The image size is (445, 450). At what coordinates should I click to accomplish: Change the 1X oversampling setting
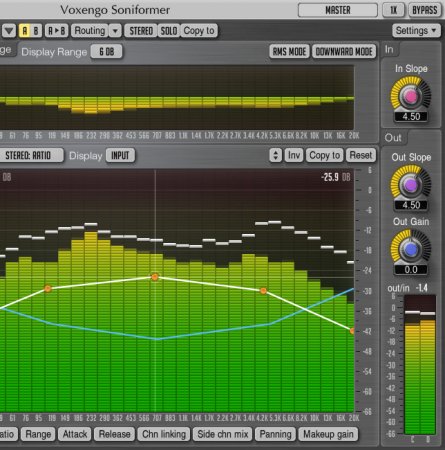[x=394, y=10]
